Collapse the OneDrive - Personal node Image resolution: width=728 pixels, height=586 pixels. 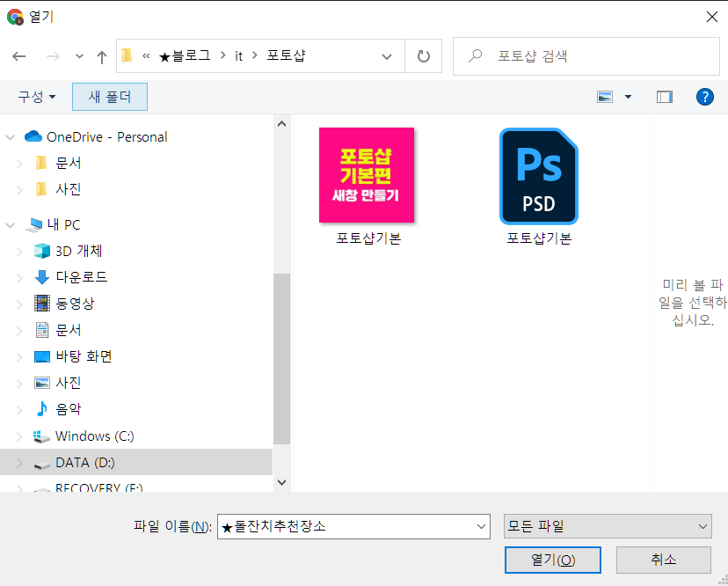click(x=11, y=137)
